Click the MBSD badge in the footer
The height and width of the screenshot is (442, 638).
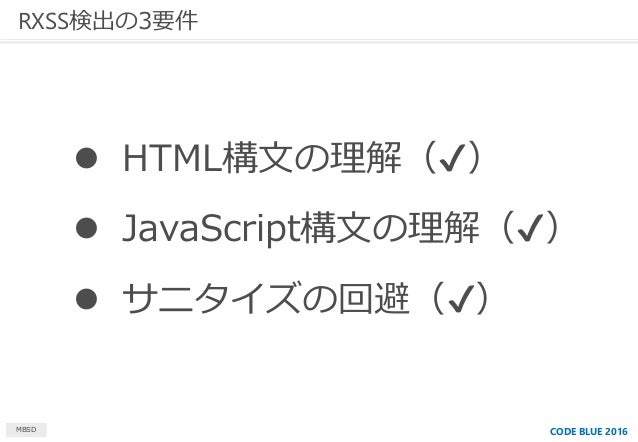pyautogui.click(x=26, y=430)
